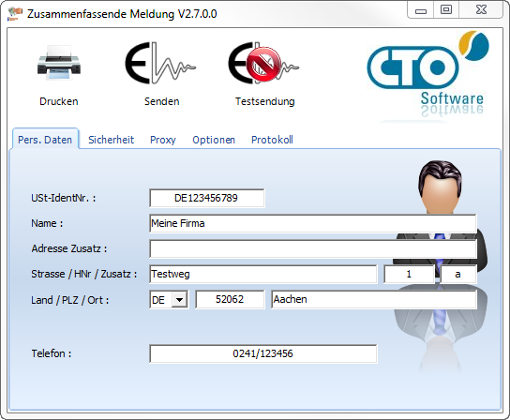Viewport: 510px width, 420px height.
Task: Click the app icon in title bar
Action: [15, 14]
